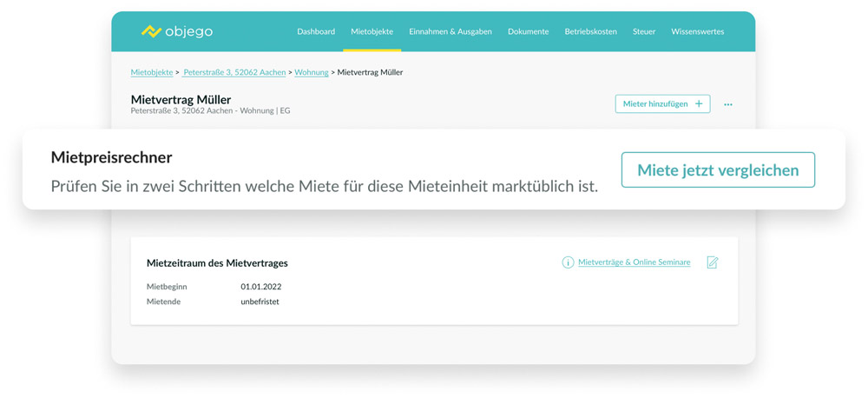Select the Betriebskosten tab
The height and width of the screenshot is (398, 868).
[590, 32]
